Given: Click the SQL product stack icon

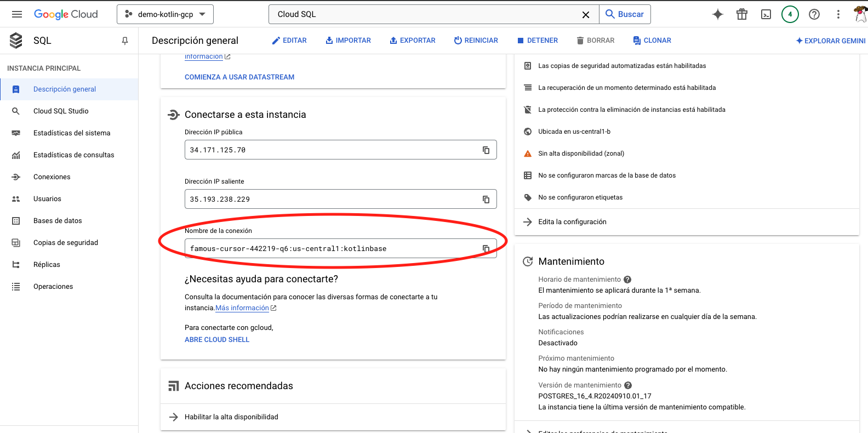Looking at the screenshot, I should [16, 41].
